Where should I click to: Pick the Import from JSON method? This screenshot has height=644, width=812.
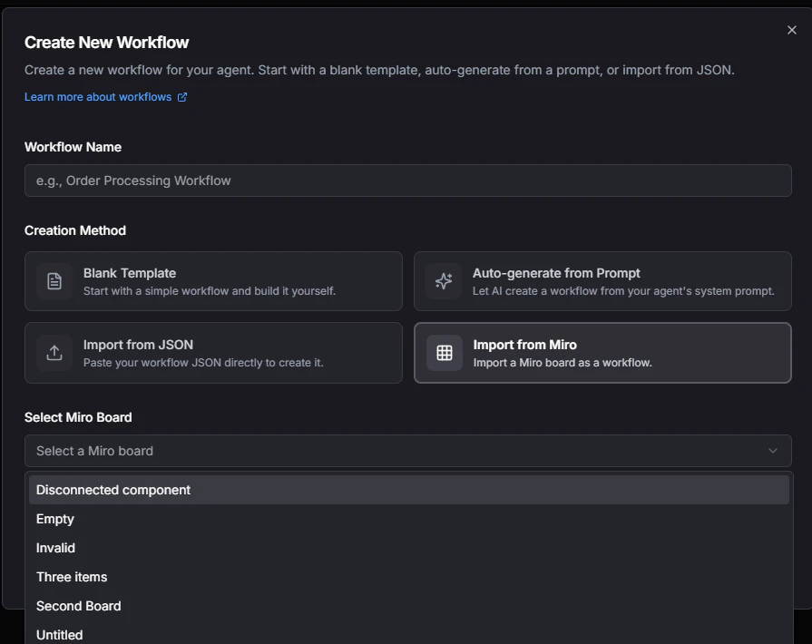tap(213, 353)
